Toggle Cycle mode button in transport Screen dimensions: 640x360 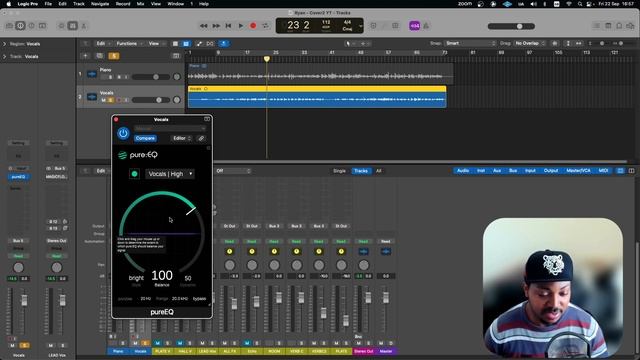click(266, 26)
